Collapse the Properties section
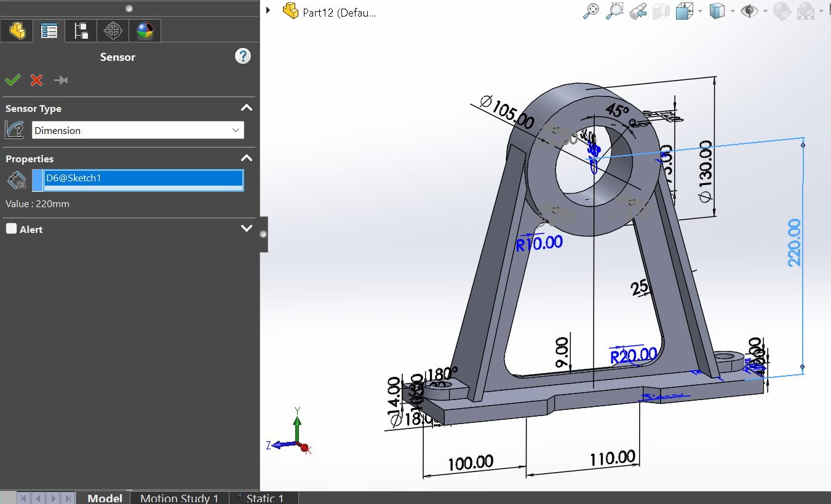The height and width of the screenshot is (504, 831). [246, 159]
